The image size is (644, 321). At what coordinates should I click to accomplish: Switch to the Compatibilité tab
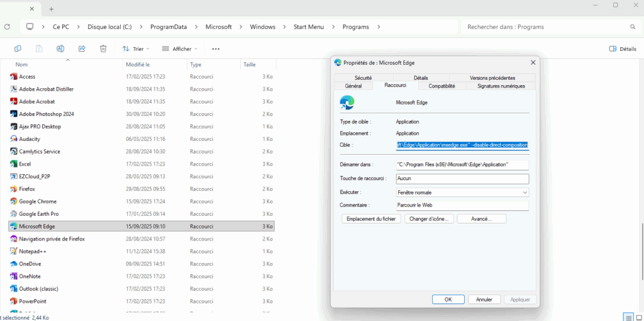pos(442,86)
